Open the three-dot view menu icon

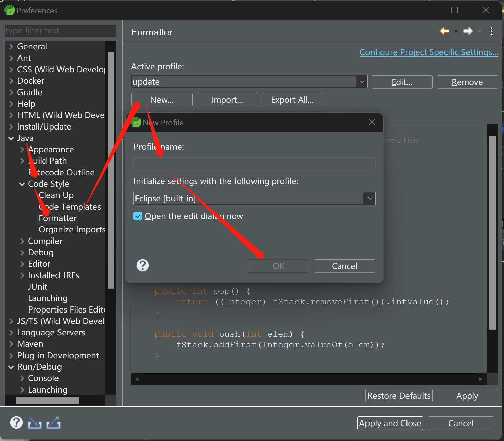[491, 31]
